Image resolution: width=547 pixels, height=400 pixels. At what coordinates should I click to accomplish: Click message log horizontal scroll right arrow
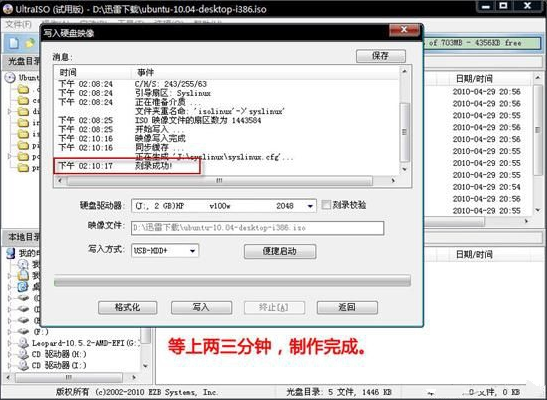click(393, 181)
